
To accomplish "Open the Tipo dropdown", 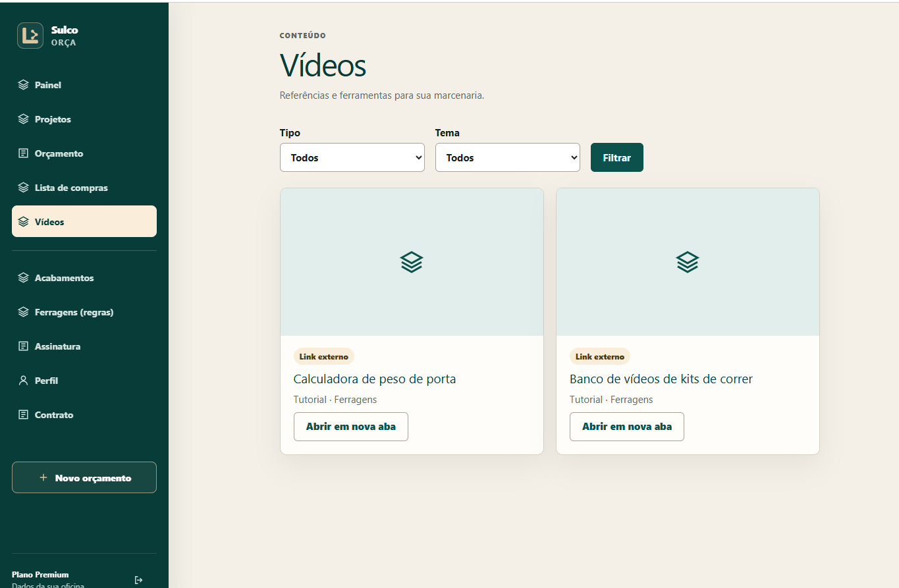I will (352, 157).
